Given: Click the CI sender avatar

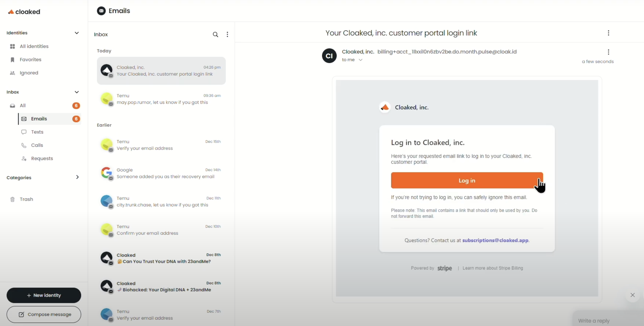Looking at the screenshot, I should (x=329, y=56).
